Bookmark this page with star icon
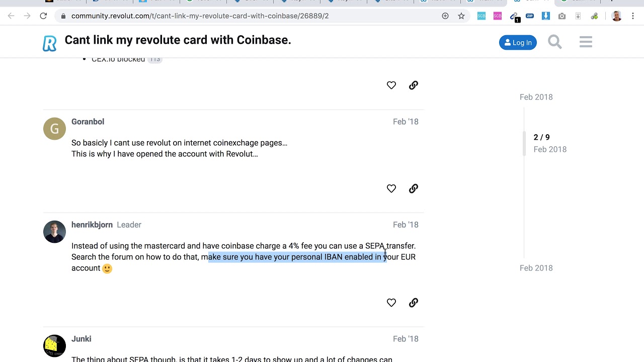The height and width of the screenshot is (362, 644). 461,16
